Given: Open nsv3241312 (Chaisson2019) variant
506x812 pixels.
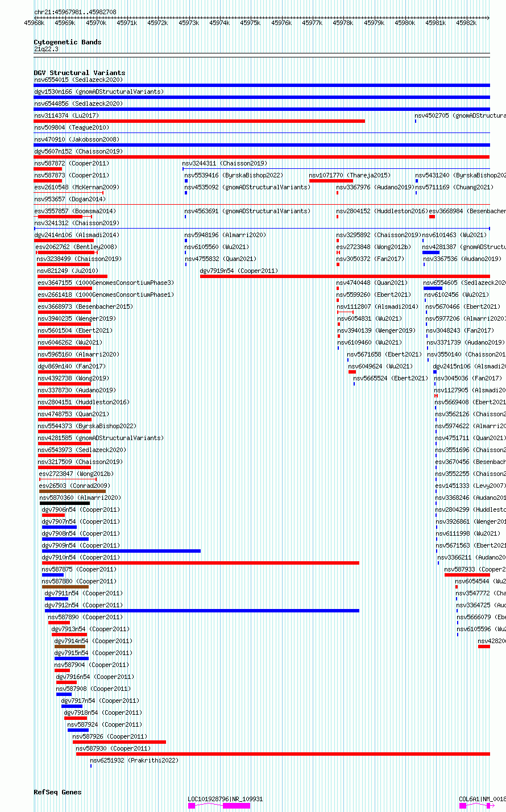Looking at the screenshot, I should 78,223.
